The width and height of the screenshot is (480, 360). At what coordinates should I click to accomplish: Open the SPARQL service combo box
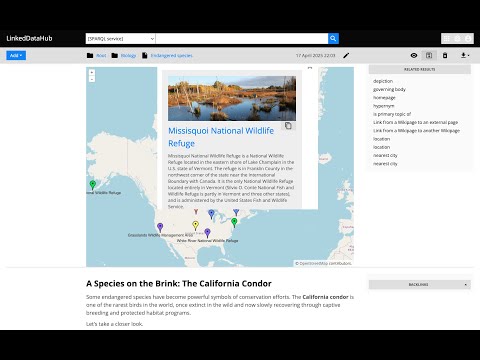click(120, 39)
